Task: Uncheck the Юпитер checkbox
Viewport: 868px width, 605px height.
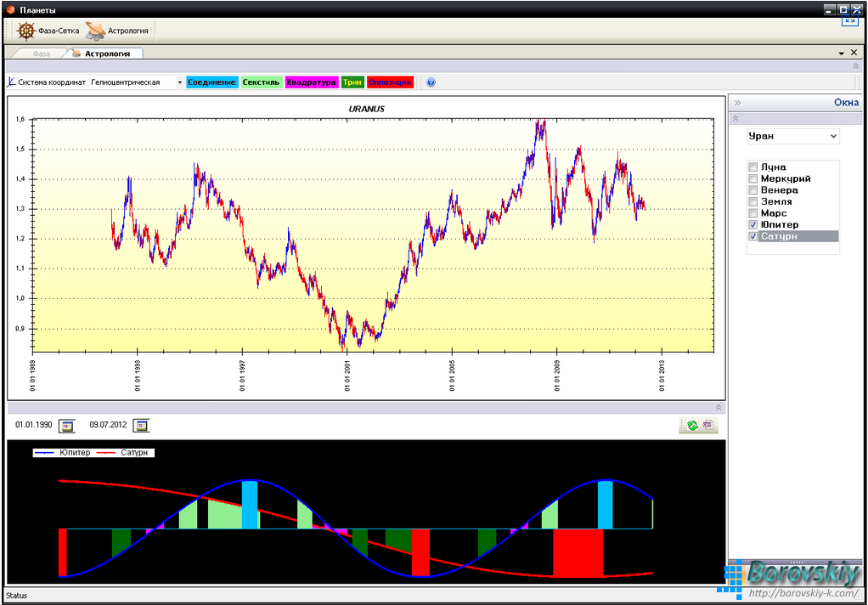Action: click(752, 225)
